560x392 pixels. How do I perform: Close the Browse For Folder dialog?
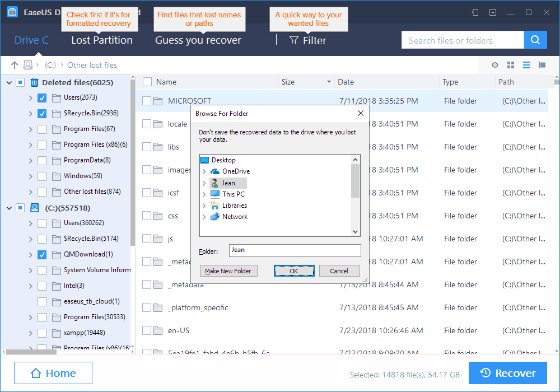point(361,113)
